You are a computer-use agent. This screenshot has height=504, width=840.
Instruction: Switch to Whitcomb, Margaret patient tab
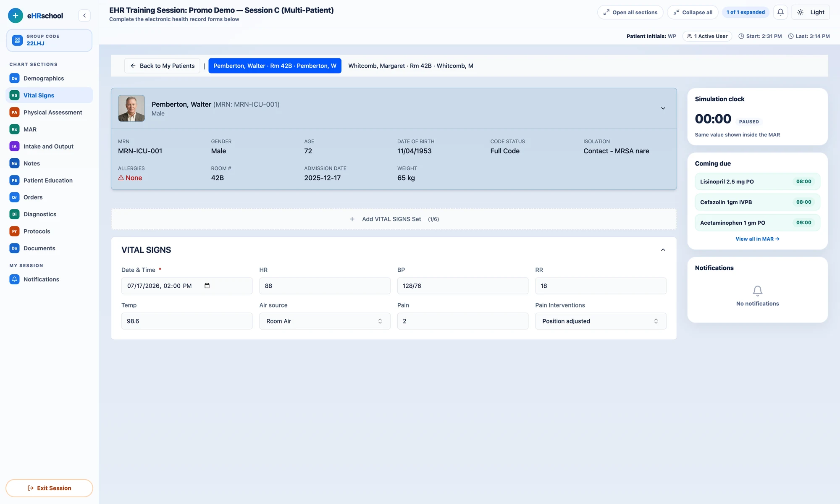(x=410, y=66)
